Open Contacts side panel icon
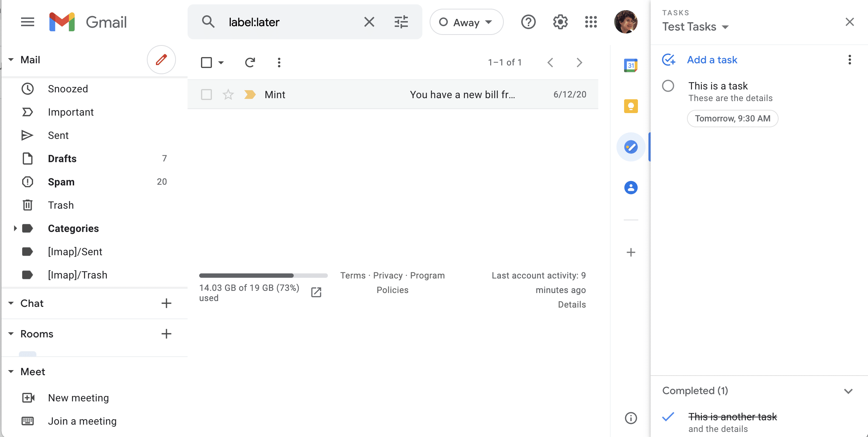The image size is (868, 437). [x=631, y=188]
